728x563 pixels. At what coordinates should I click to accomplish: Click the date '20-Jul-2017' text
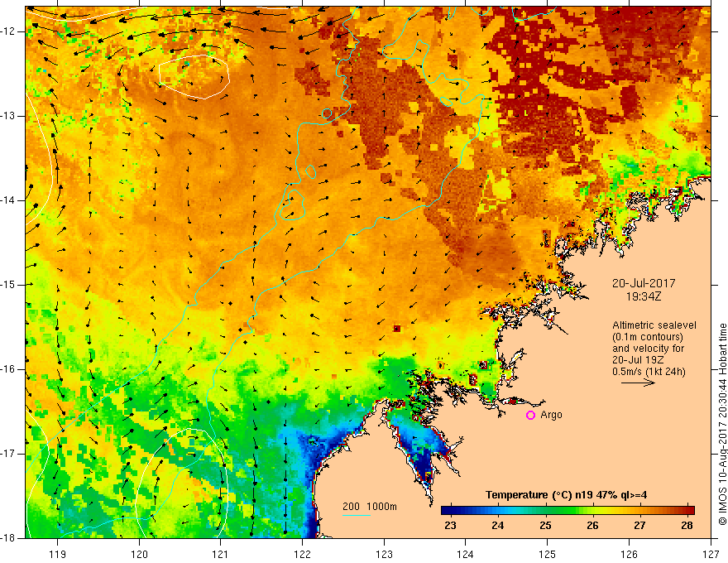click(644, 283)
